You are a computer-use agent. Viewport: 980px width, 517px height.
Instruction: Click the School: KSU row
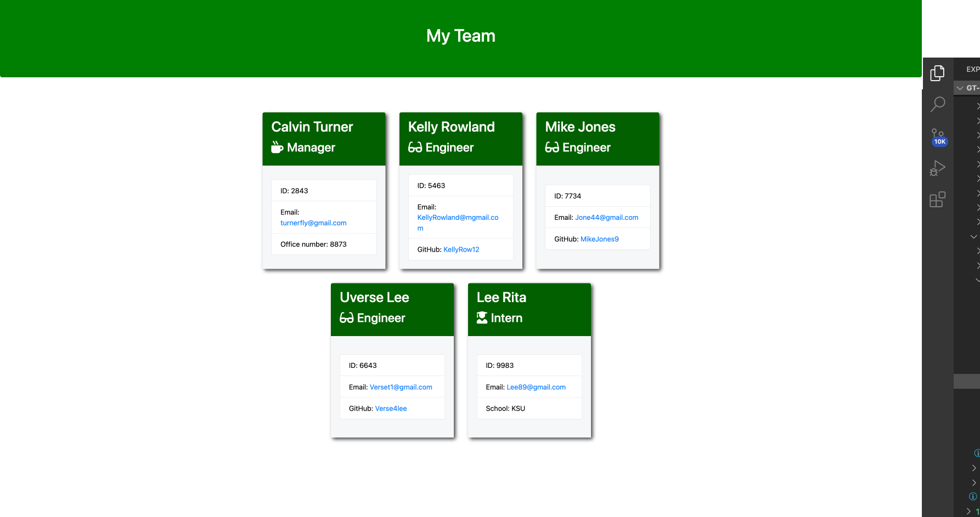530,408
